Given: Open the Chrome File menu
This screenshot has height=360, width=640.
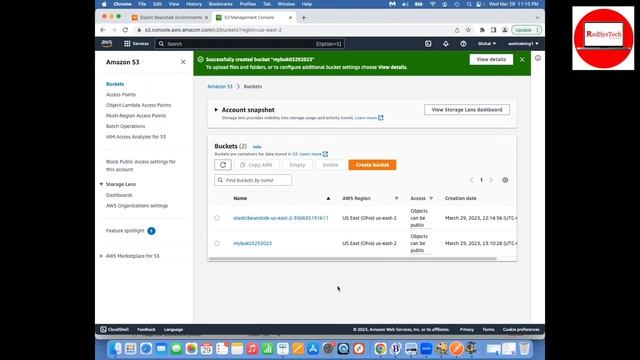Looking at the screenshot, I should pyautogui.click(x=142, y=4).
